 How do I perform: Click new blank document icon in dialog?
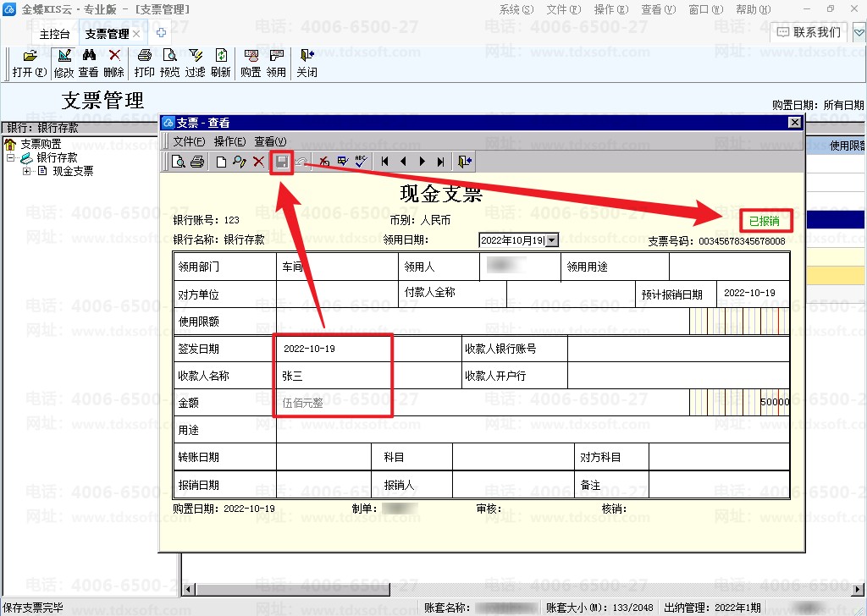[221, 162]
